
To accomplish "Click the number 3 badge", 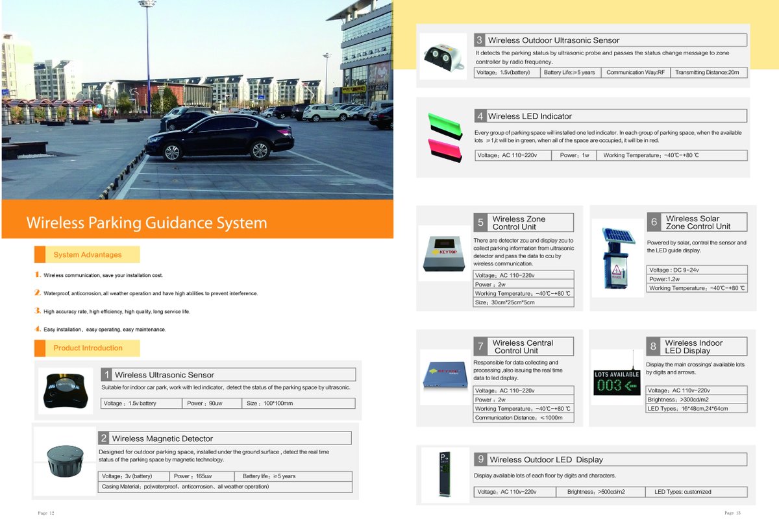I will 480,40.
